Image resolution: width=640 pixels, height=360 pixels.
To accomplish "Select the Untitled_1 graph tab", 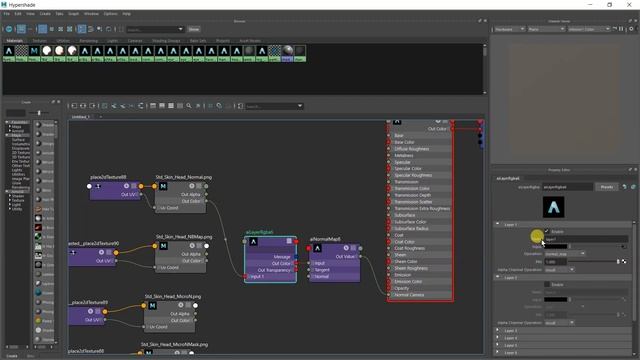I will point(80,117).
